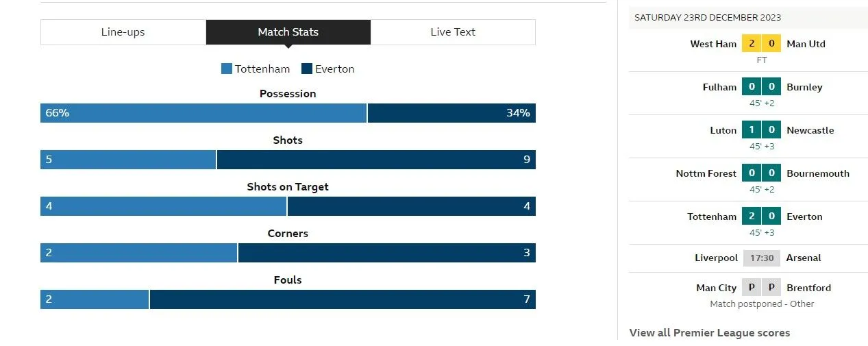Click Tottenham's shots on target bar
Viewport: 868px width, 346px height.
(x=163, y=206)
